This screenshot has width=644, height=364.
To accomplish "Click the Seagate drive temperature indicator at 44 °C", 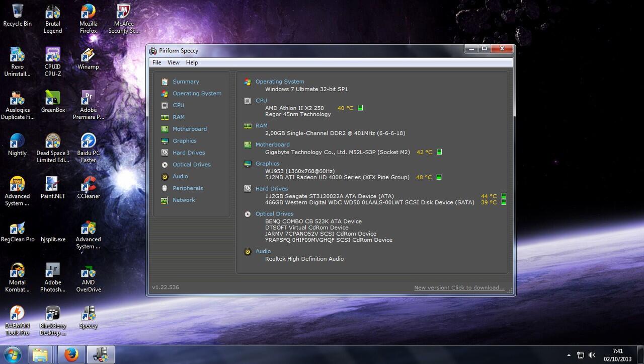I will pos(504,196).
